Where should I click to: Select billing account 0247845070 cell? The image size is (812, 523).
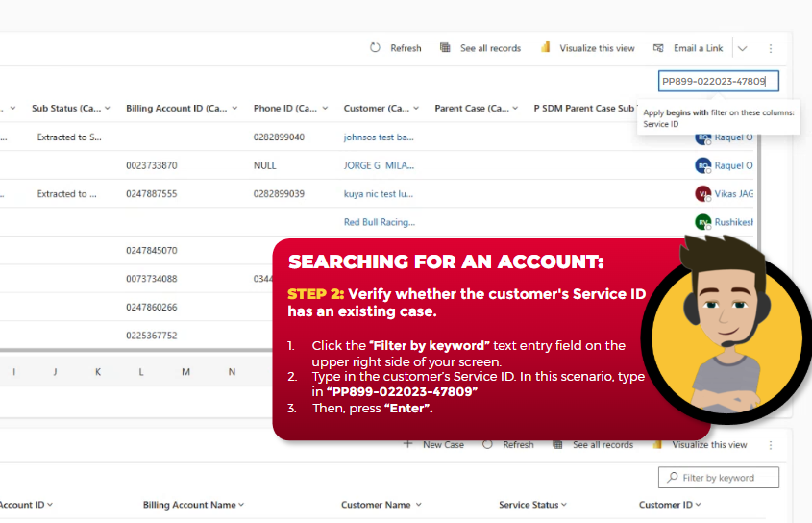click(x=151, y=250)
